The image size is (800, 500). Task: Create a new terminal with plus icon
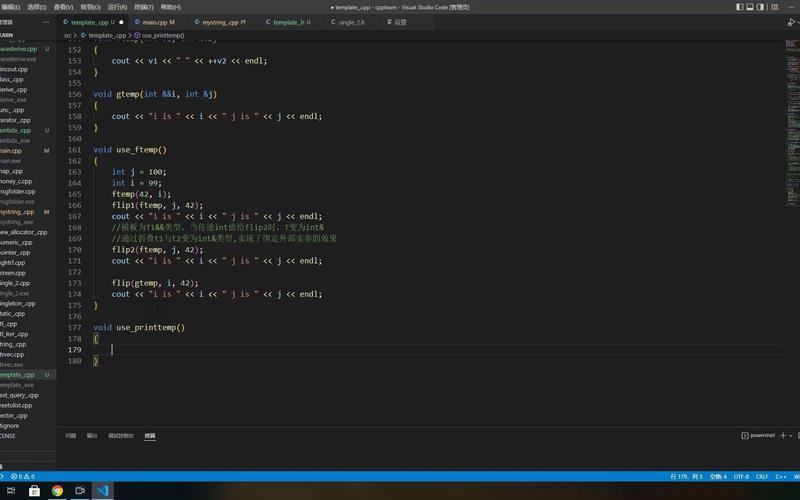click(x=783, y=436)
